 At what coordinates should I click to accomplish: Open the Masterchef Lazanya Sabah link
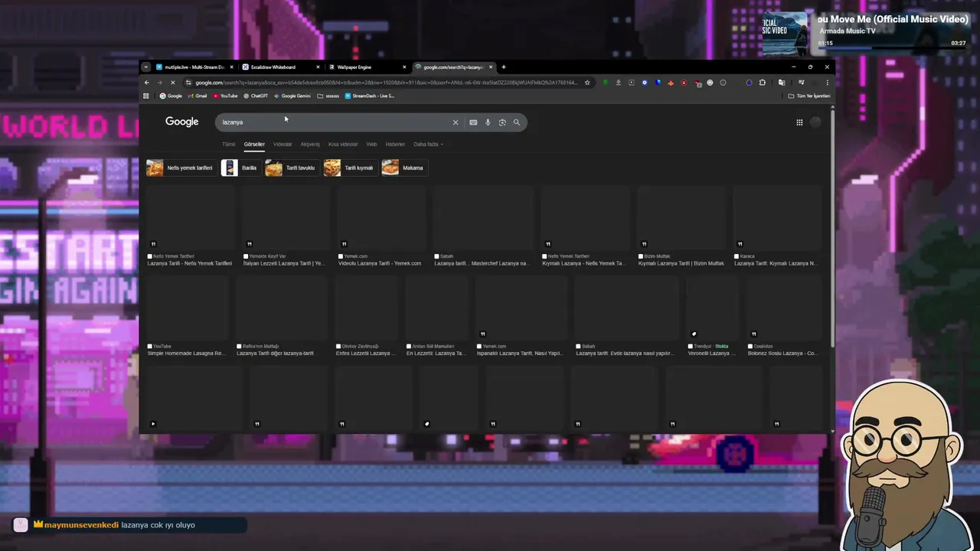[x=482, y=263]
